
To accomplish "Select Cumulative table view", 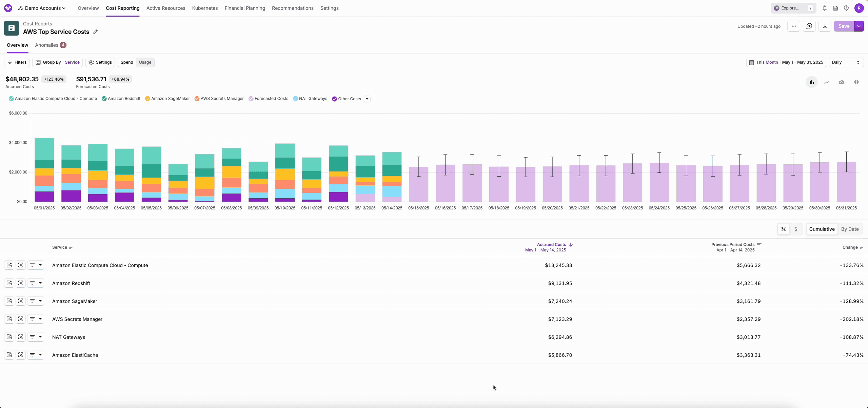I will coord(822,229).
